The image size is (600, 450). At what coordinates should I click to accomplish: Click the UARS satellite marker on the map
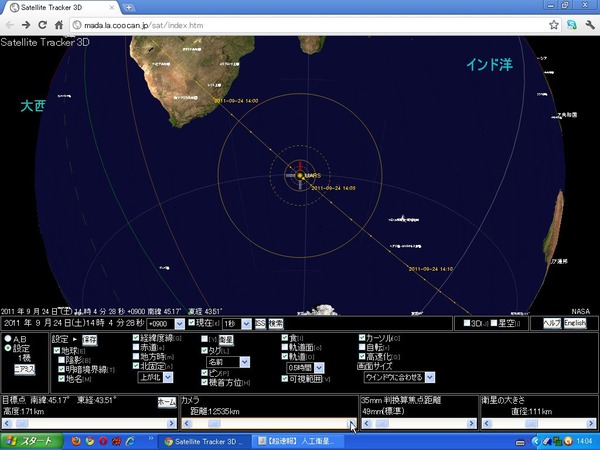coord(300,175)
